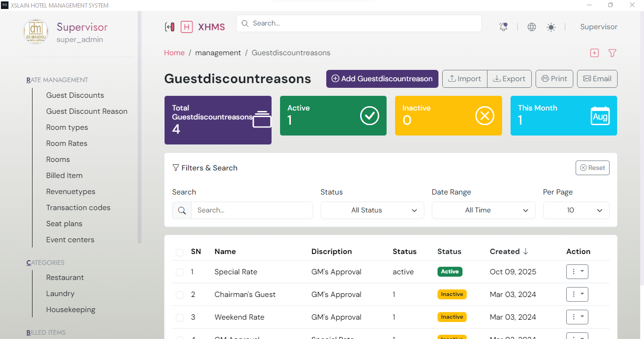Click the Supervisor avatar logo in sidebar
The image size is (644, 339).
click(x=35, y=32)
